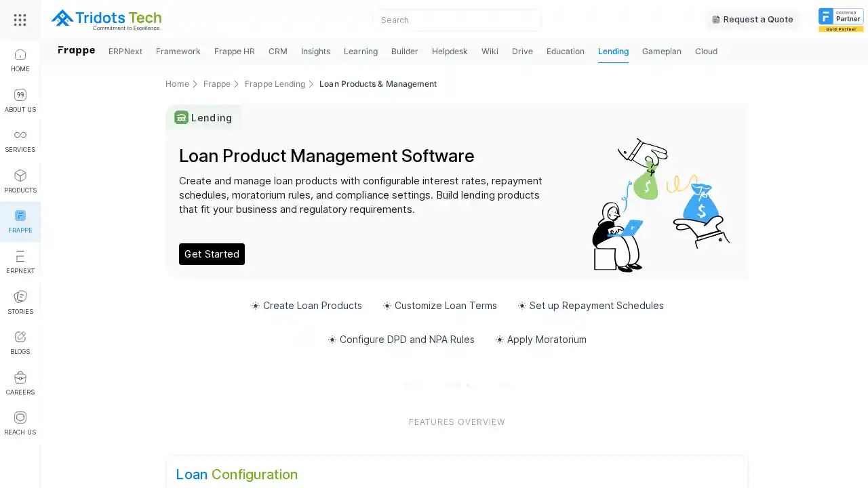
Task: Open the Wiki nav tab
Action: 490,51
